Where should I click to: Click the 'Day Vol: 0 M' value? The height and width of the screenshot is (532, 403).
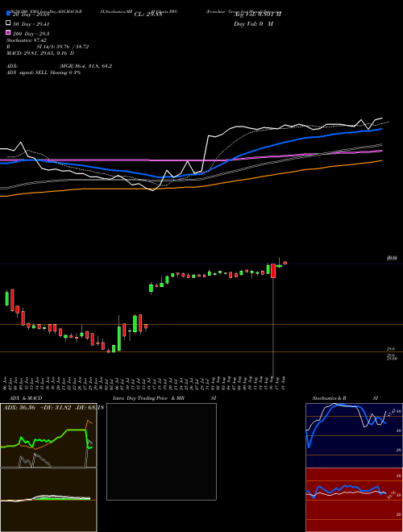(253, 23)
